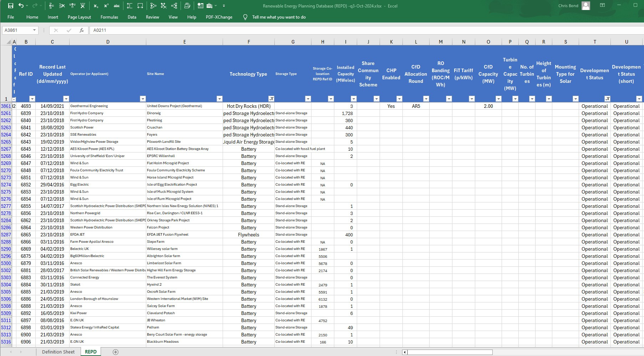Open Customize Quick Access Toolbar arrow

coord(224,6)
